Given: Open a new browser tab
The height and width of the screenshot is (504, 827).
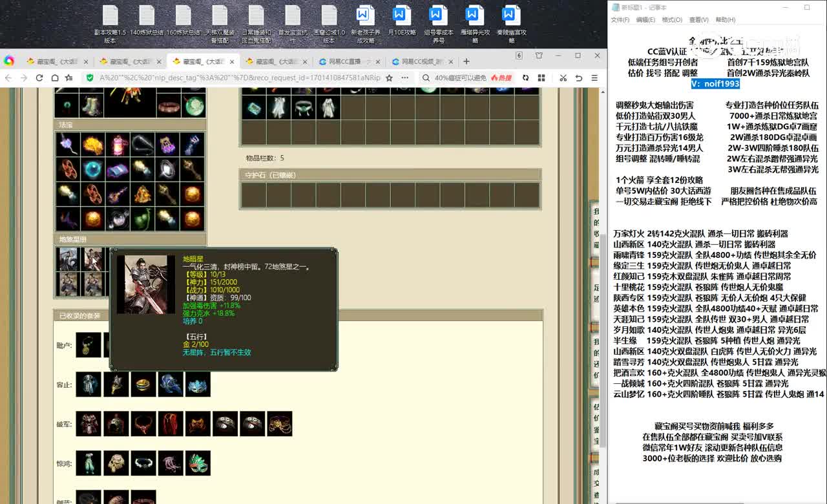Looking at the screenshot, I should click(x=466, y=61).
